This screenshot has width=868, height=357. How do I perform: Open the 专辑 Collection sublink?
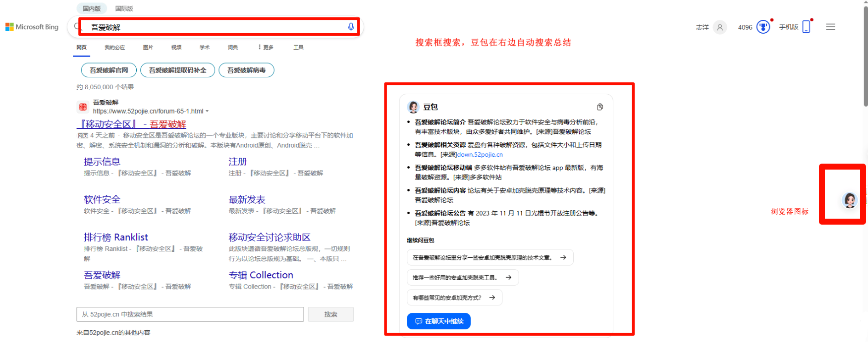261,275
